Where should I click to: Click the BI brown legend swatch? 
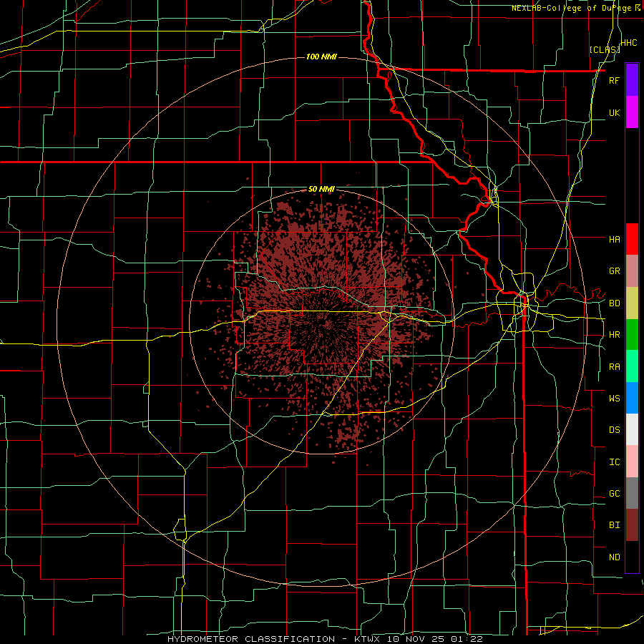coord(632,525)
